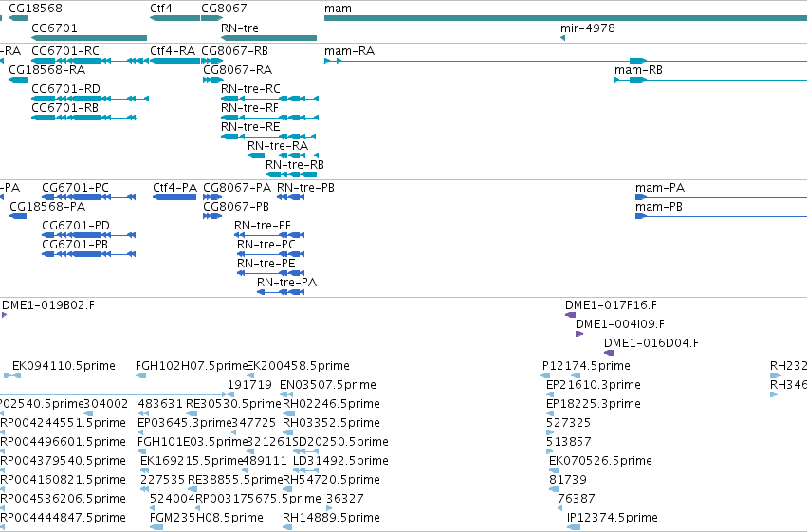Select the Ctf4 gene feature
The width and height of the screenshot is (807, 532).
pyautogui.click(x=174, y=18)
